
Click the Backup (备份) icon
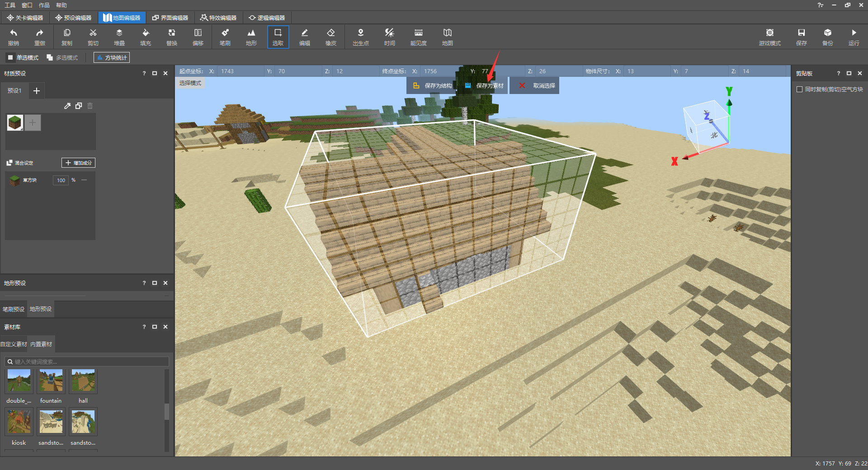coord(828,37)
